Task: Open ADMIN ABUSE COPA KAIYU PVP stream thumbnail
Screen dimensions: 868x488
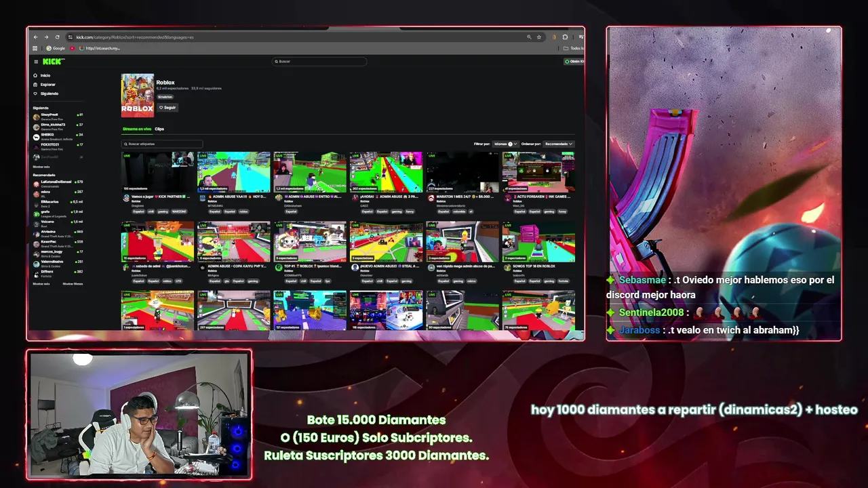Action: [x=234, y=241]
